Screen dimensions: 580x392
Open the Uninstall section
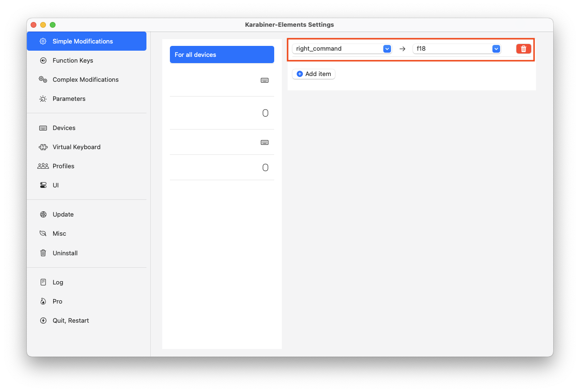pyautogui.click(x=87, y=253)
